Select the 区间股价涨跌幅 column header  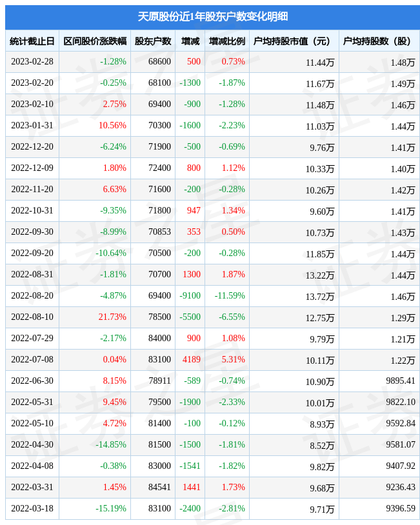95,41
